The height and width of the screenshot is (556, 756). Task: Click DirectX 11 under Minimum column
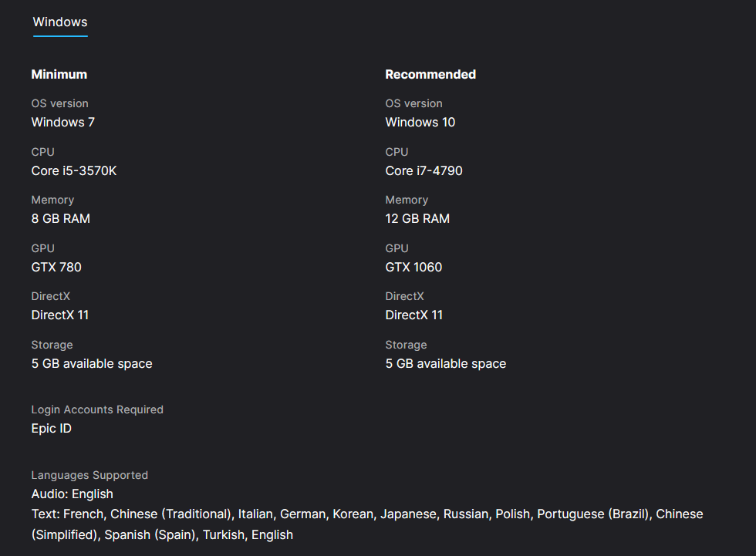60,315
